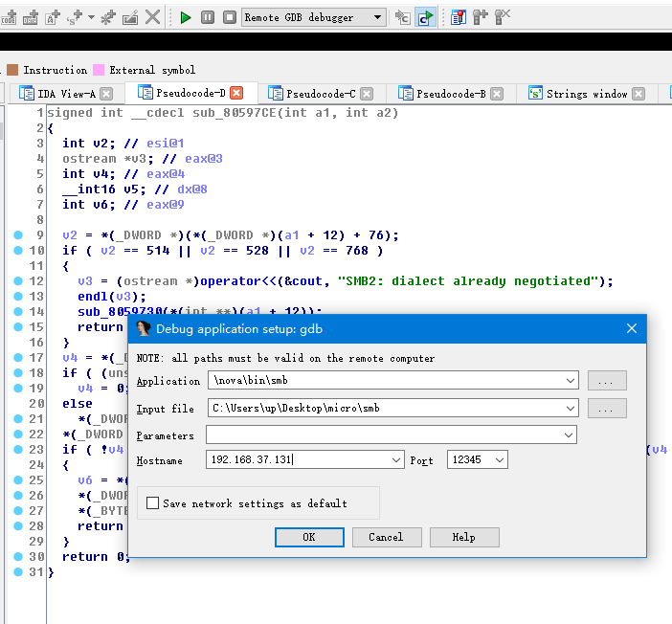The height and width of the screenshot is (624, 672).
Task: Click the External symbol pink legend swatch
Action: point(99,70)
